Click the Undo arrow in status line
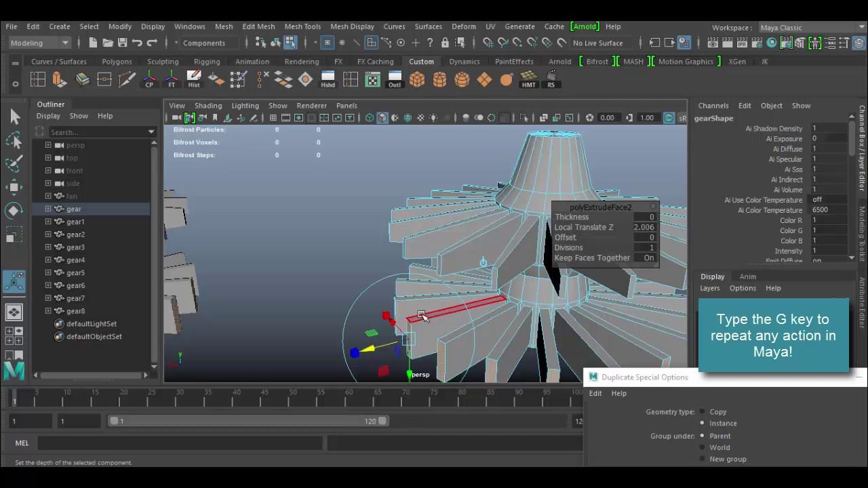The image size is (868, 488). (138, 43)
